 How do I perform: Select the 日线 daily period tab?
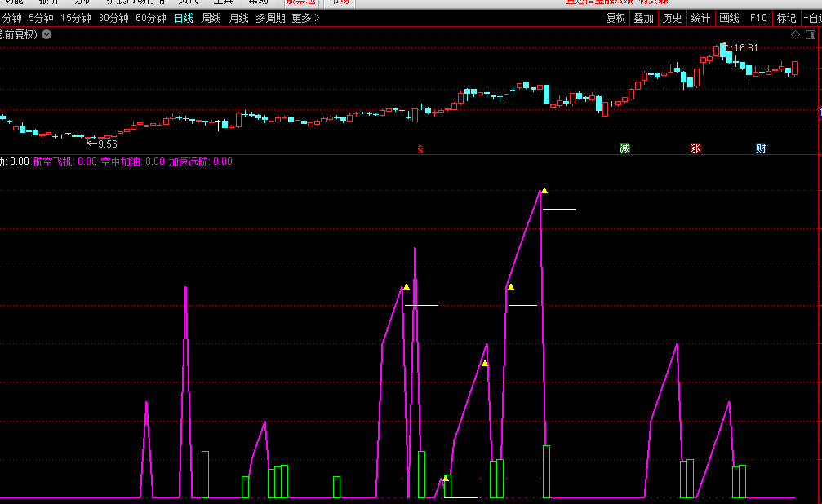point(184,18)
